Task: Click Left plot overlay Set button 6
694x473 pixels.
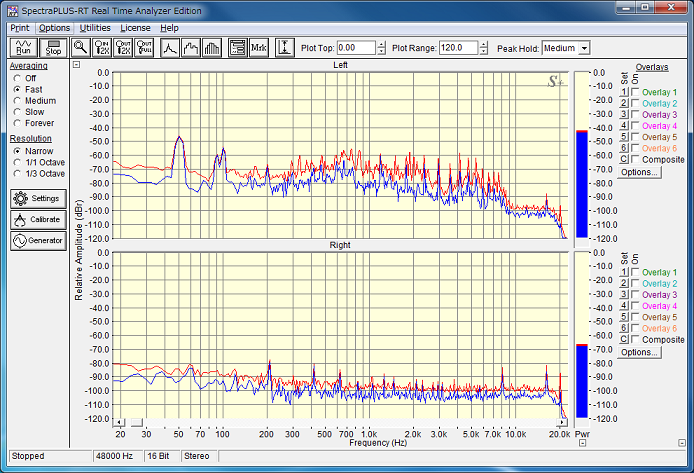Action: click(x=624, y=148)
